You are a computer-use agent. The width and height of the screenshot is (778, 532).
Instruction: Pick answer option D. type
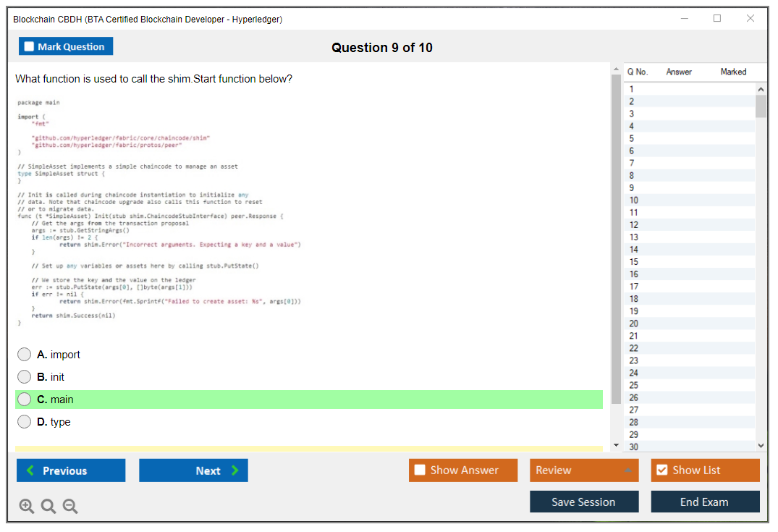click(25, 422)
